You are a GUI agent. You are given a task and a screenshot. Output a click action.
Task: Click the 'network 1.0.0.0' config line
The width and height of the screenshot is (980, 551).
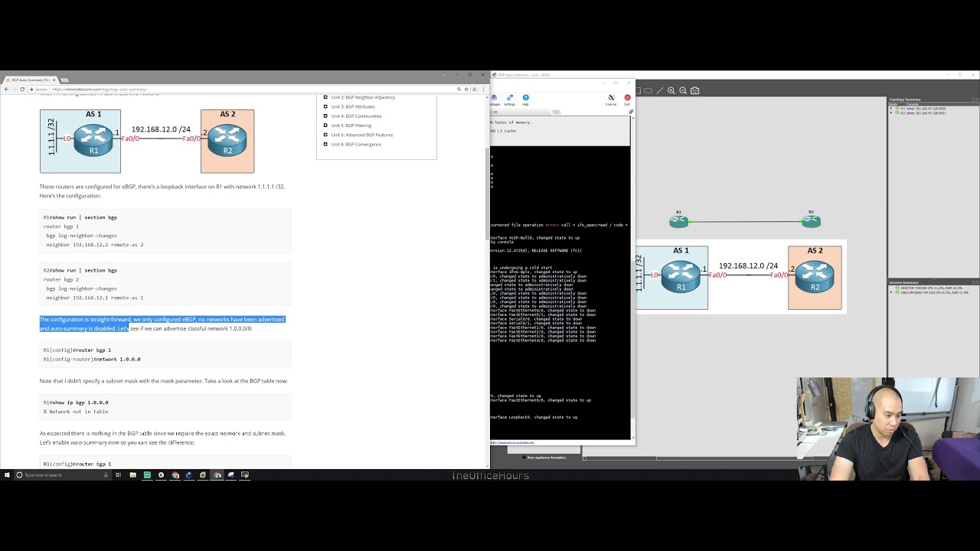pos(92,359)
